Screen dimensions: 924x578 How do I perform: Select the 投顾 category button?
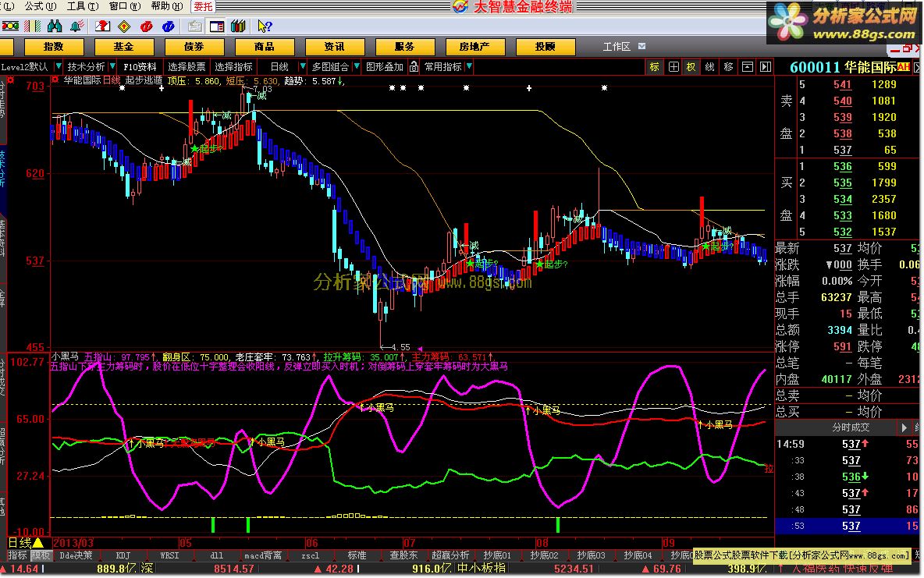[545, 47]
